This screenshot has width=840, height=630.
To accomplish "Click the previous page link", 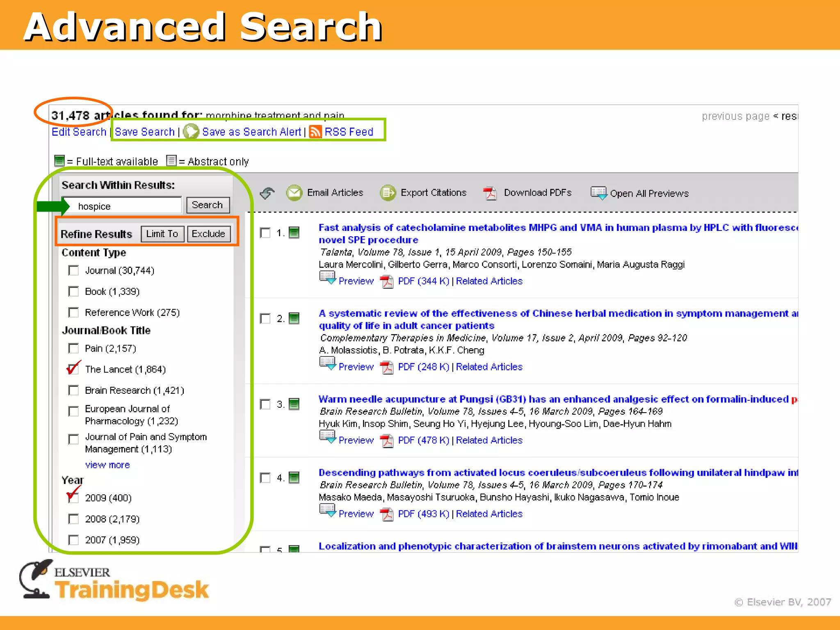I will [x=735, y=116].
